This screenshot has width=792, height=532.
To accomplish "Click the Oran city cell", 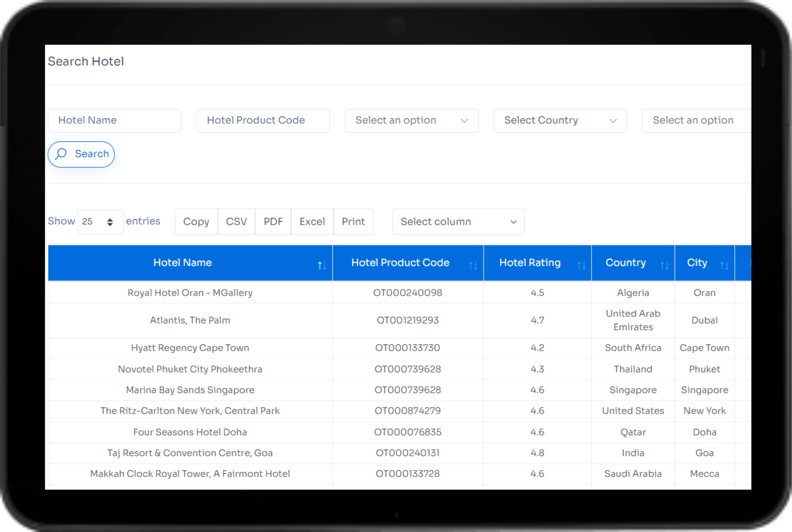I will pos(704,292).
